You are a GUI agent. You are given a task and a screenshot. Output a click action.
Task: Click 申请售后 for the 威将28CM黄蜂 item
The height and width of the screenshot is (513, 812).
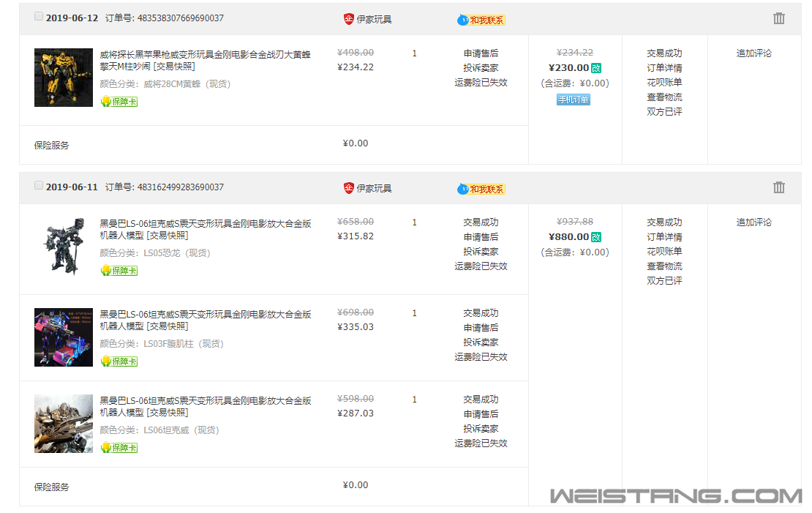pyautogui.click(x=481, y=53)
